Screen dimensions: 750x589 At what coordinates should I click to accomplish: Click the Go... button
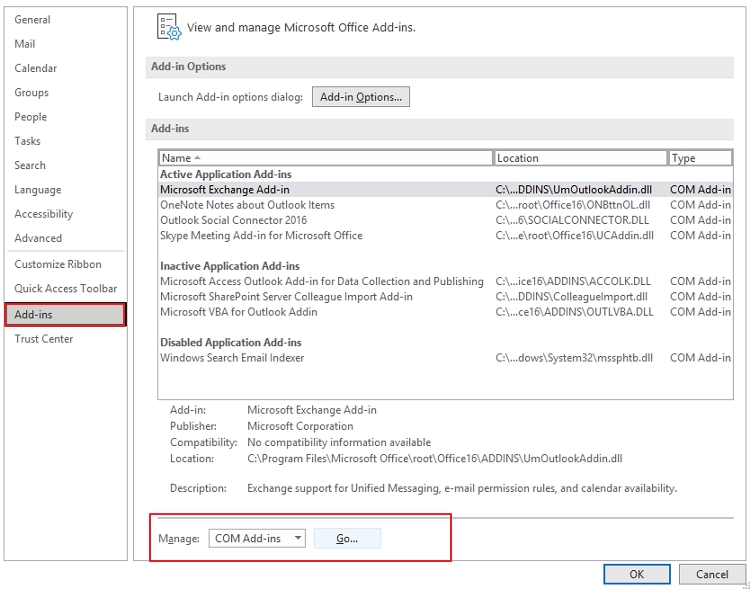tap(347, 538)
